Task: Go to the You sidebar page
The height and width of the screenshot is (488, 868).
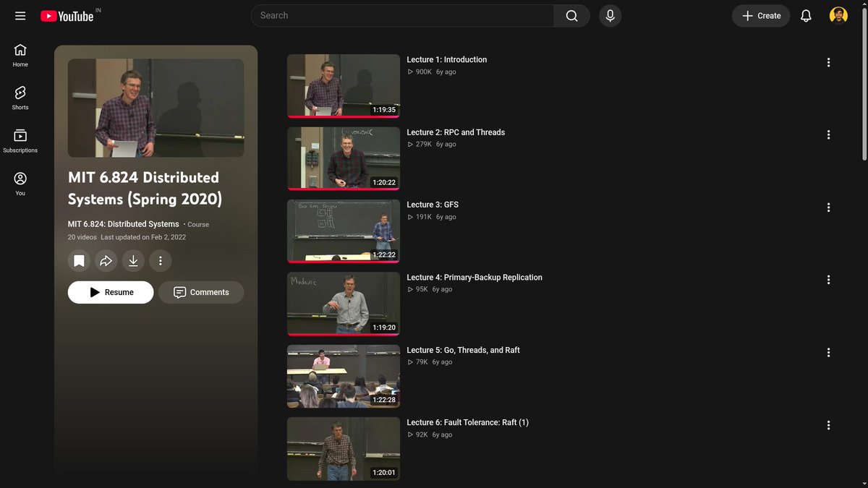Action: (x=20, y=184)
